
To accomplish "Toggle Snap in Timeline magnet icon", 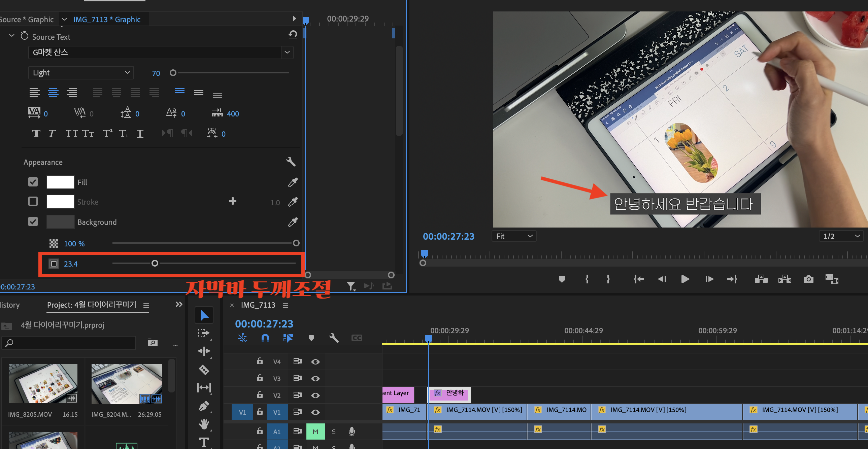I will (265, 338).
